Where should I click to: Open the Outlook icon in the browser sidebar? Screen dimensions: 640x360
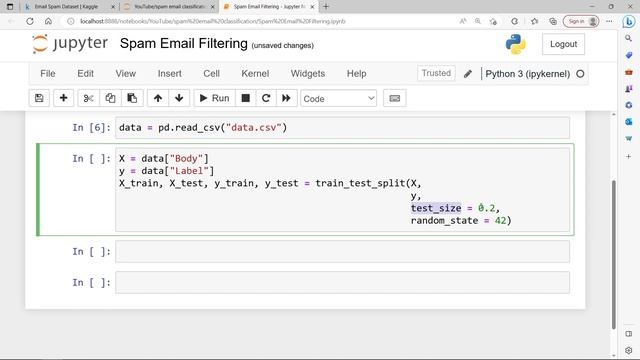pyautogui.click(x=629, y=122)
